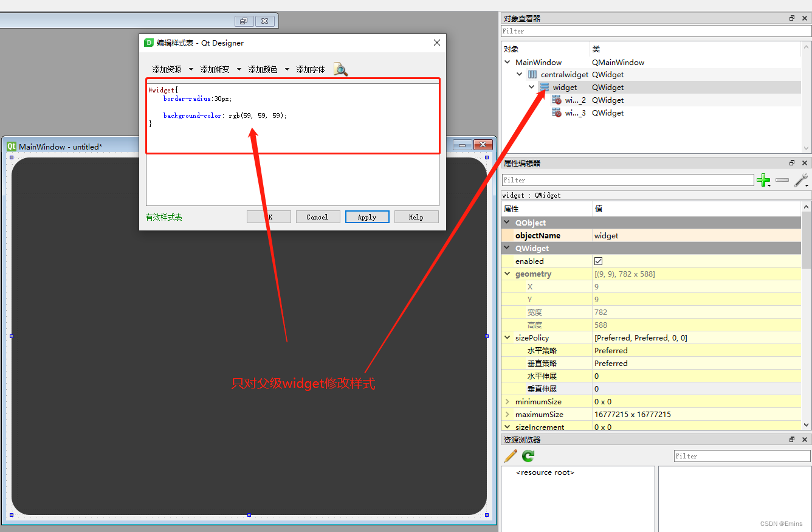
Task: Click the green plus add-property icon
Action: tap(763, 180)
